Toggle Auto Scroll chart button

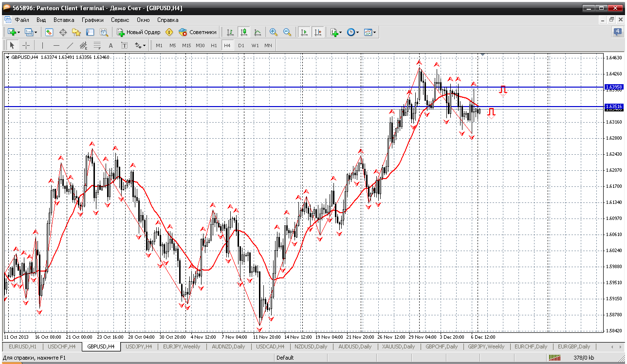(x=304, y=32)
